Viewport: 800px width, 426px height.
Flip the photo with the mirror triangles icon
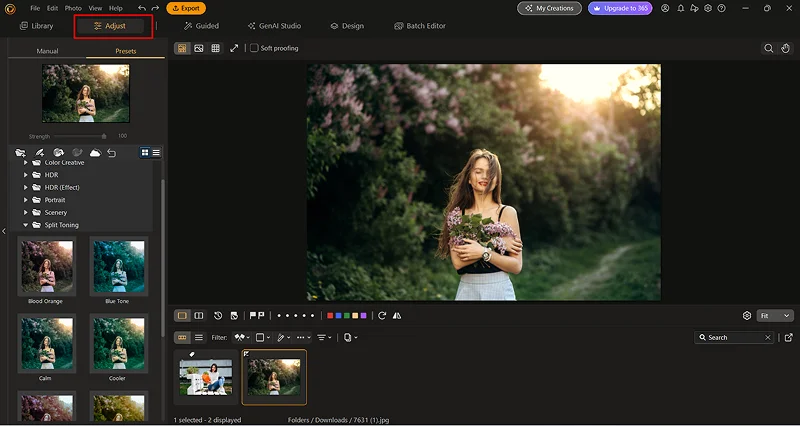click(x=397, y=316)
